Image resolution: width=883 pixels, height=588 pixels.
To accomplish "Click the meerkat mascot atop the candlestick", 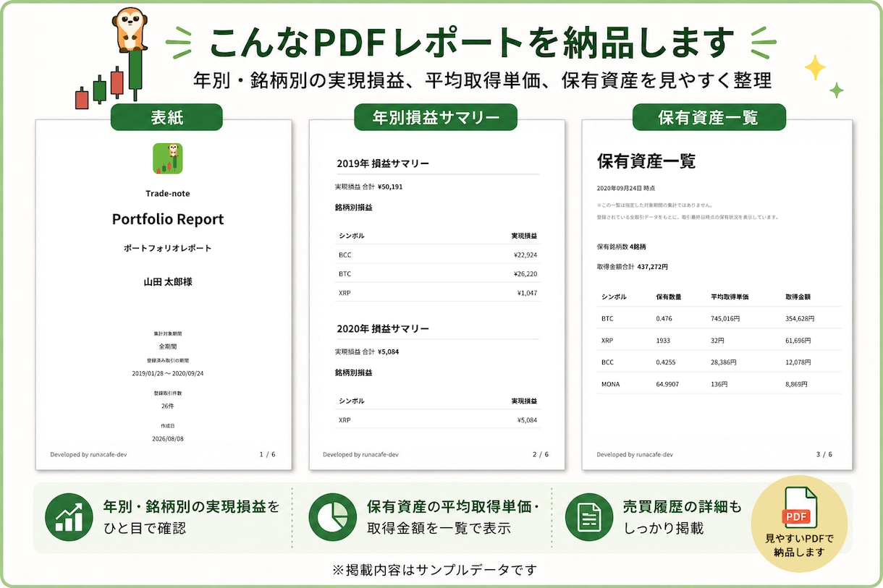I will [131, 29].
